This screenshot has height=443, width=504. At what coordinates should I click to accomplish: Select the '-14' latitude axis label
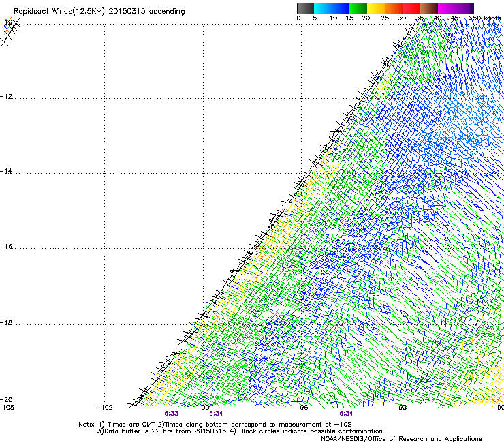pyautogui.click(x=6, y=171)
